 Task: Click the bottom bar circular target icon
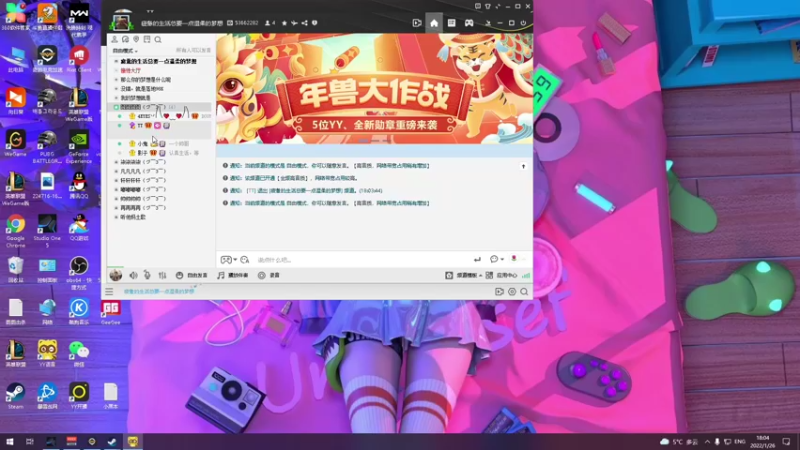point(512,292)
